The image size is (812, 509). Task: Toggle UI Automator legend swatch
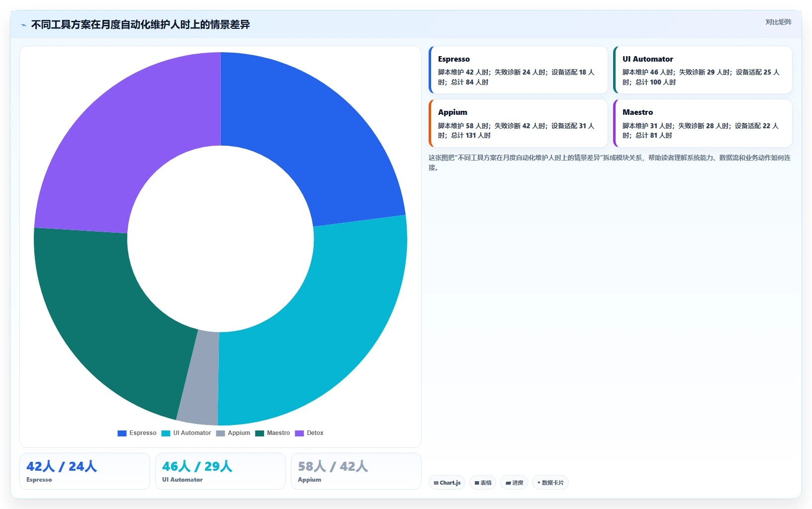[x=166, y=433]
